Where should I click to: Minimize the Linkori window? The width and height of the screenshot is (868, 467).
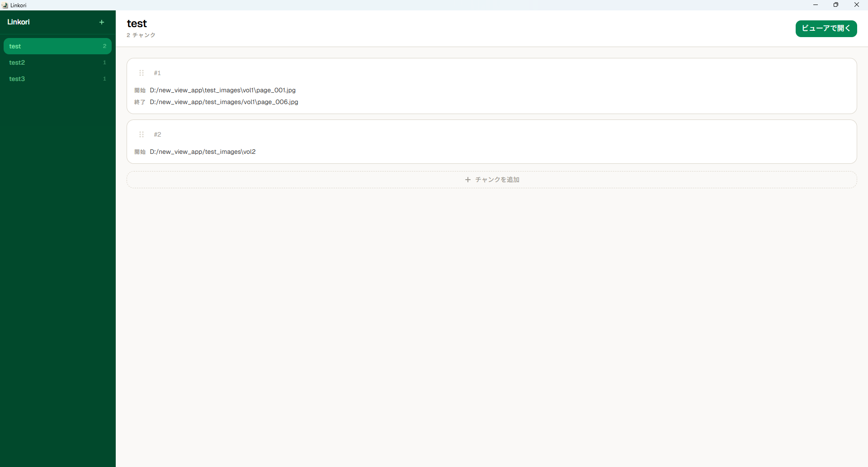coord(816,5)
